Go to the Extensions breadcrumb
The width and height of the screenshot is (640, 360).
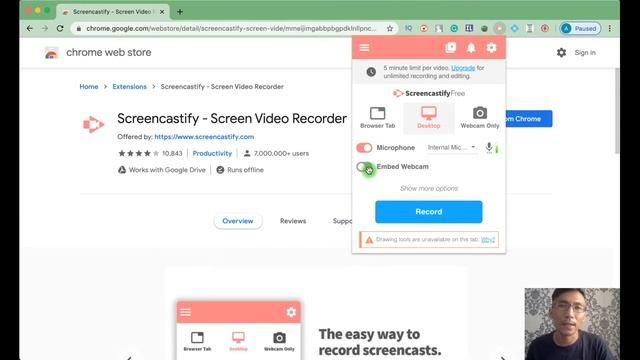[x=129, y=87]
